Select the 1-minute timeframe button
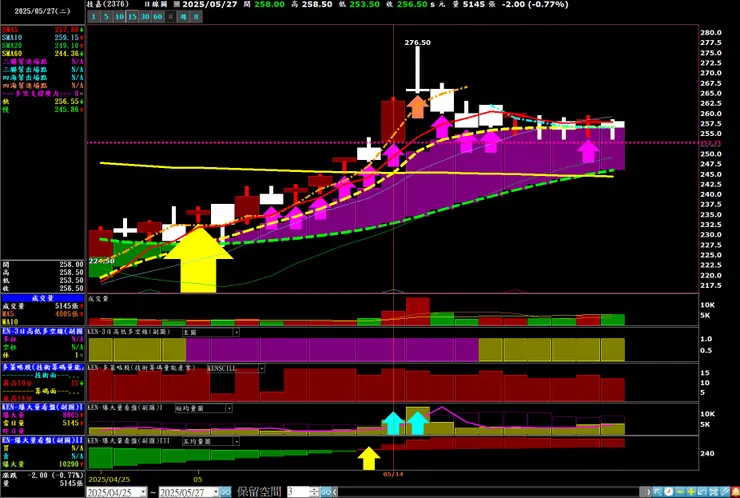 pyautogui.click(x=93, y=17)
